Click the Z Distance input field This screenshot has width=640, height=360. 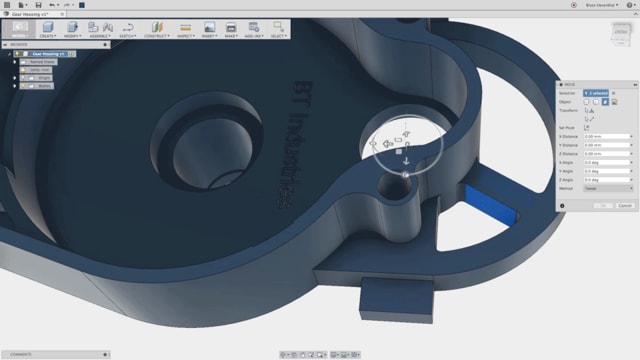point(606,153)
